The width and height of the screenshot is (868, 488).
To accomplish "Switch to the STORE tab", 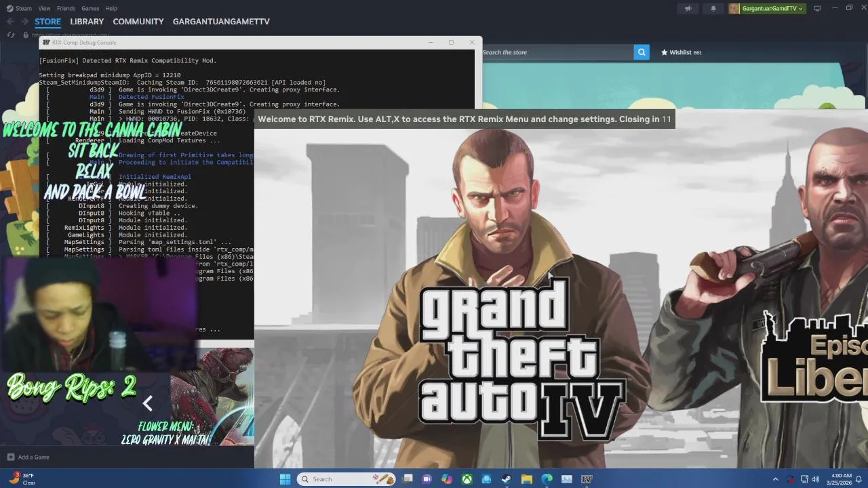I will click(x=47, y=22).
